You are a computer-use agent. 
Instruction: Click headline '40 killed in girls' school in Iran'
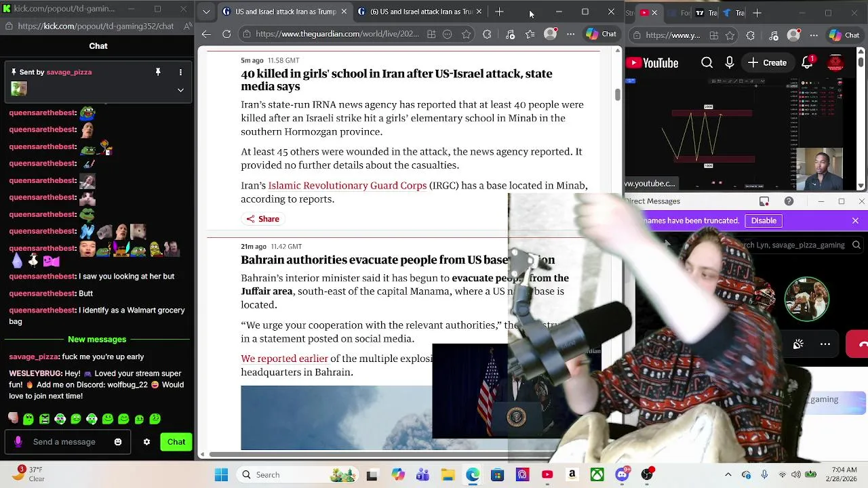397,80
